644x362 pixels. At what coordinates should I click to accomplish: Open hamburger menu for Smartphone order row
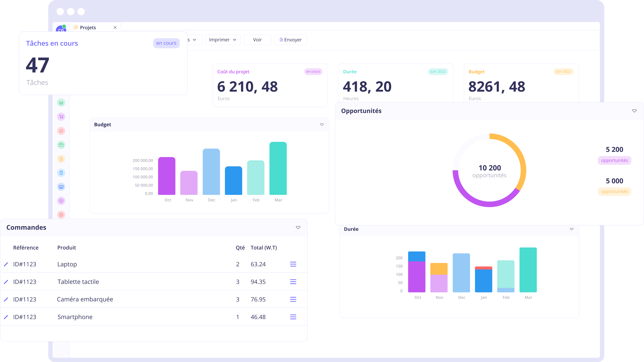[293, 317]
